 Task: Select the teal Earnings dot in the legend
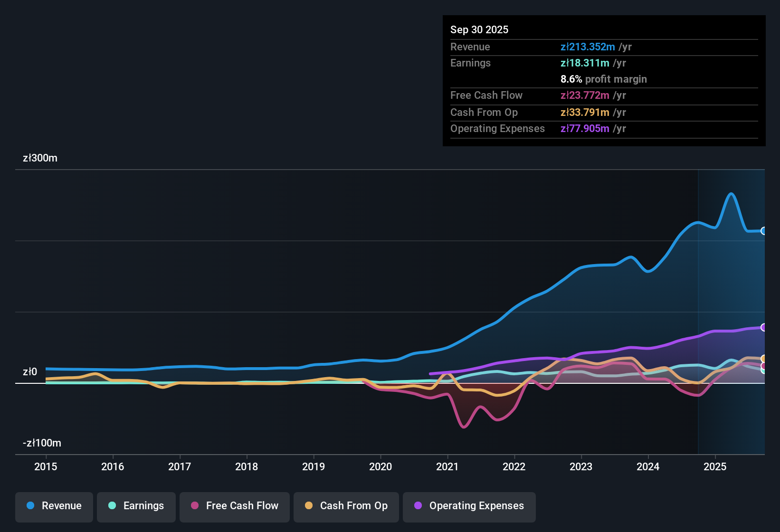[x=112, y=506]
